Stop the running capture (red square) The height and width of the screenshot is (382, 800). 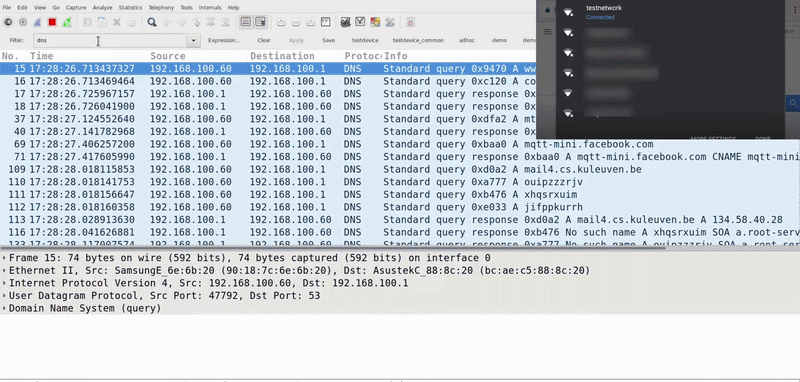(x=52, y=22)
